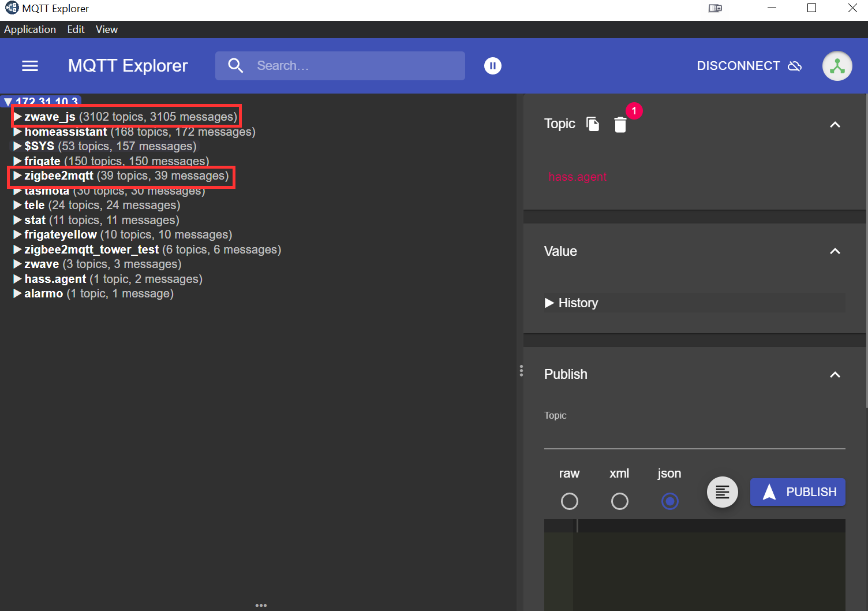This screenshot has height=611, width=868.
Task: Click the MQTT Explorer title bar logo
Action: click(x=12, y=8)
